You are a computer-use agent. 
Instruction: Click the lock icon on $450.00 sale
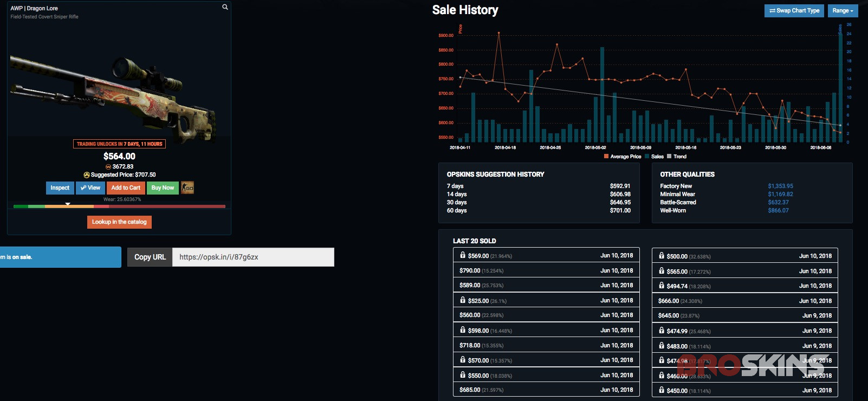[662, 390]
